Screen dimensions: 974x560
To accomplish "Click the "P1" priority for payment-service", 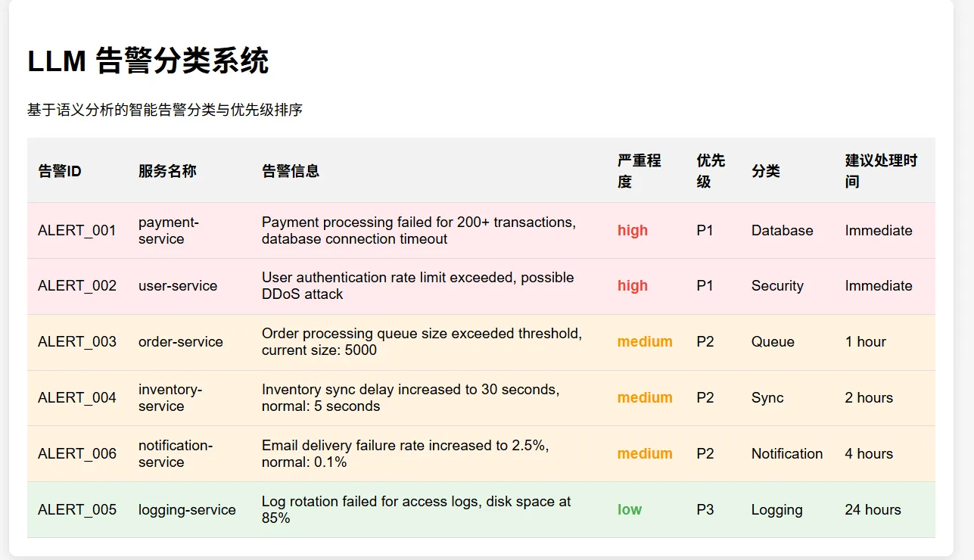I will coord(705,231).
